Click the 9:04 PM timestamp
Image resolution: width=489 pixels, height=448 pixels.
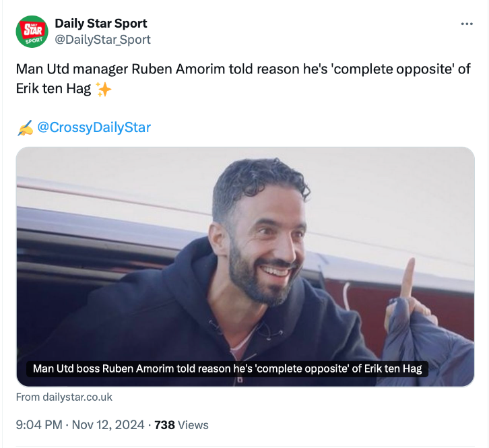[x=40, y=425]
